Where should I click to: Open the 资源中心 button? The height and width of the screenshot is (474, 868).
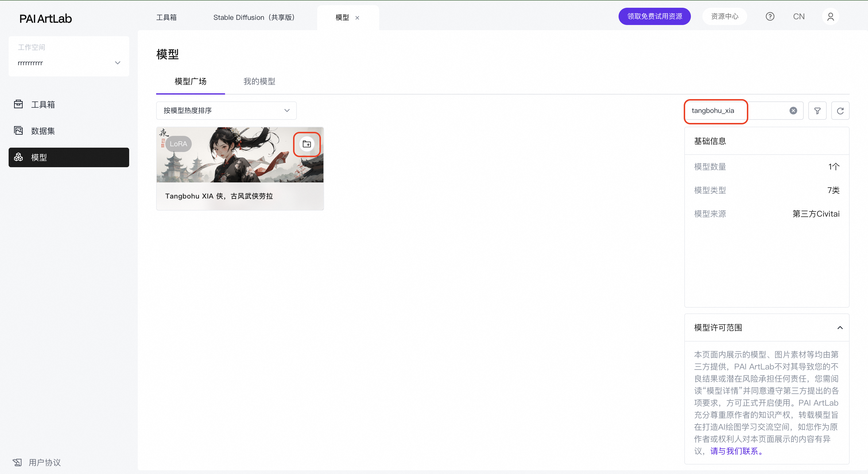click(x=724, y=17)
